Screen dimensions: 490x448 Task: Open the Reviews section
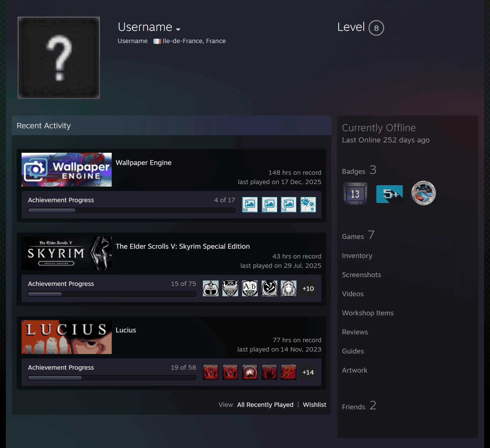point(355,332)
